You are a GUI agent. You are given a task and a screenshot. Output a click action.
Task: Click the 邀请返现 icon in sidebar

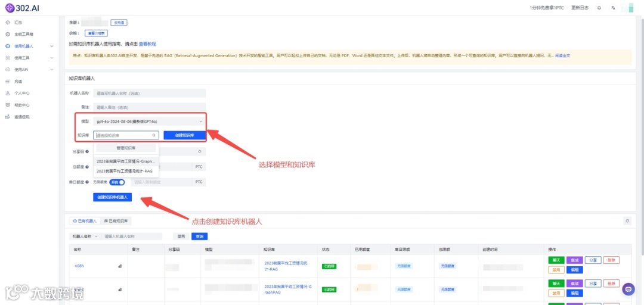click(x=7, y=117)
